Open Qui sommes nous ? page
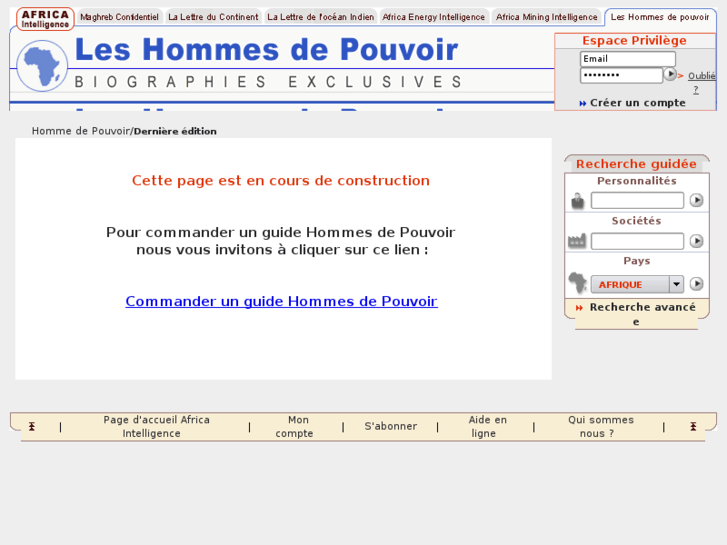This screenshot has width=727, height=545. [600, 426]
